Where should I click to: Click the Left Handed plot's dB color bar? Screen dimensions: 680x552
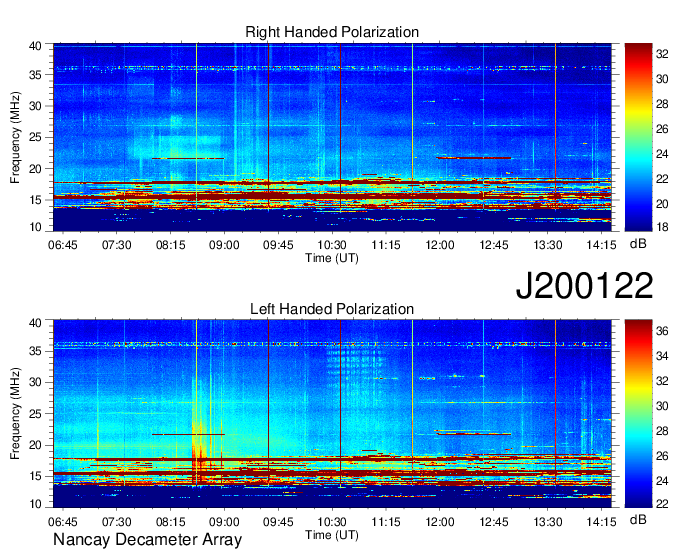pos(638,414)
